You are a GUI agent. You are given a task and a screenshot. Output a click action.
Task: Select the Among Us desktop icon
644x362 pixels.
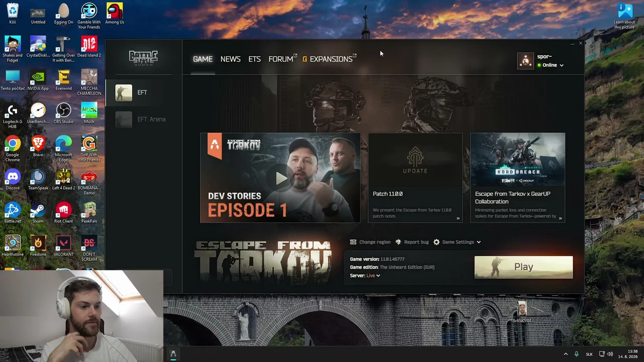pyautogui.click(x=115, y=14)
